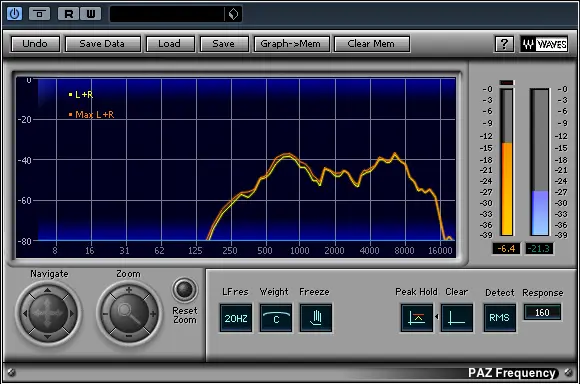This screenshot has width=580, height=384.
Task: Click the Save Data button
Action: point(102,44)
